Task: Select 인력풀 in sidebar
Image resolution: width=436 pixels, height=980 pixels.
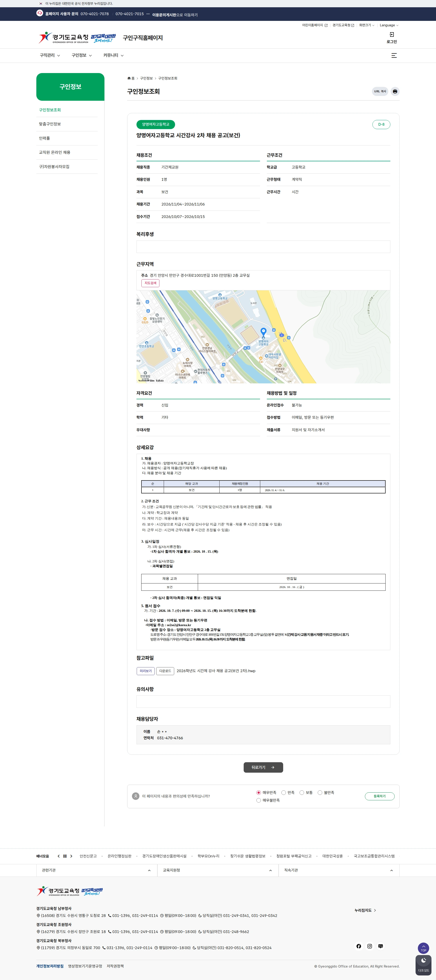Action: [67, 138]
